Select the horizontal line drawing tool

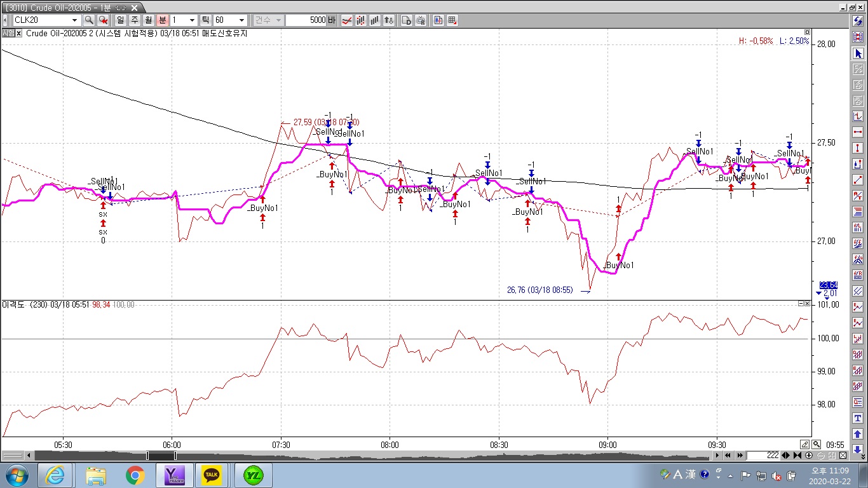tap(858, 132)
